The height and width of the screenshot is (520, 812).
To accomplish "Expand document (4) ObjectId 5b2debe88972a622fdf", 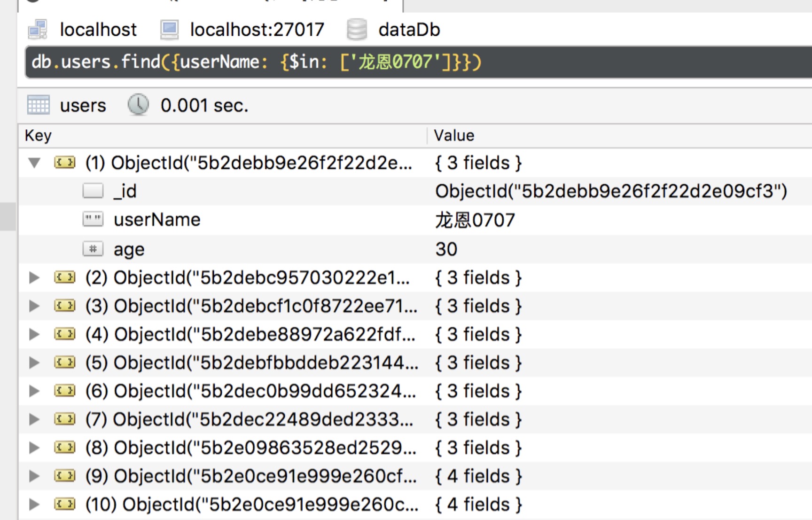I will pyautogui.click(x=34, y=334).
